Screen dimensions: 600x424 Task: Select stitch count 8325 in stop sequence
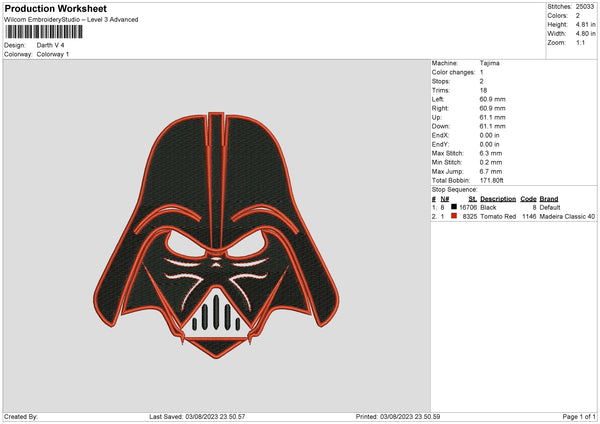click(470, 217)
